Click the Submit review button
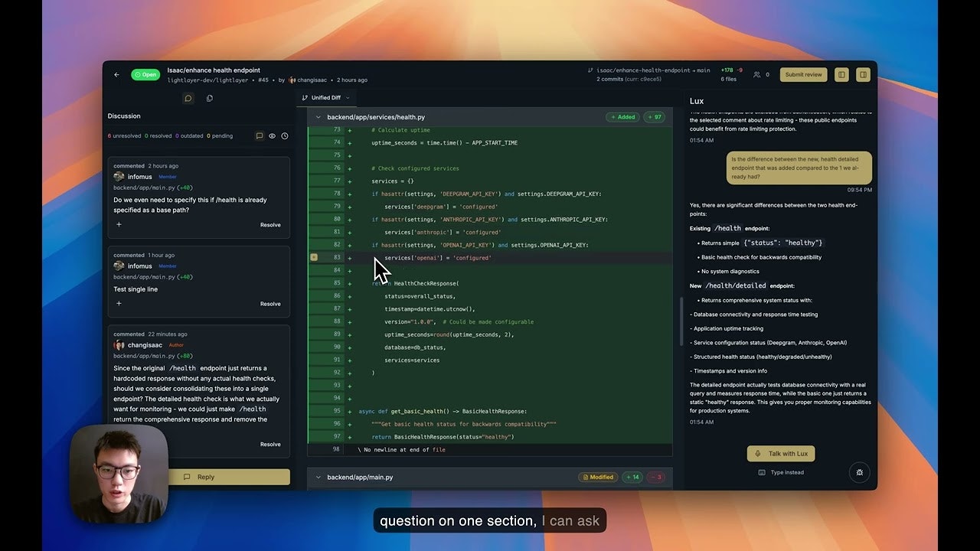The width and height of the screenshot is (980, 551). (x=803, y=74)
